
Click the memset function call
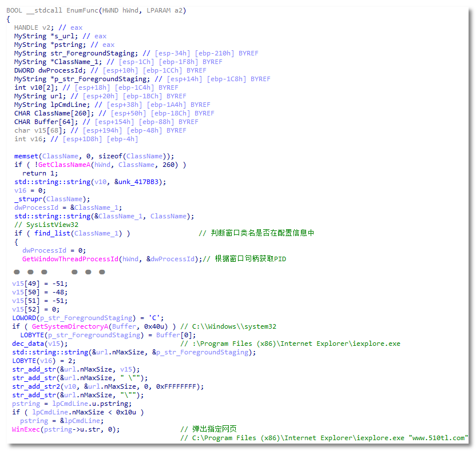point(26,156)
